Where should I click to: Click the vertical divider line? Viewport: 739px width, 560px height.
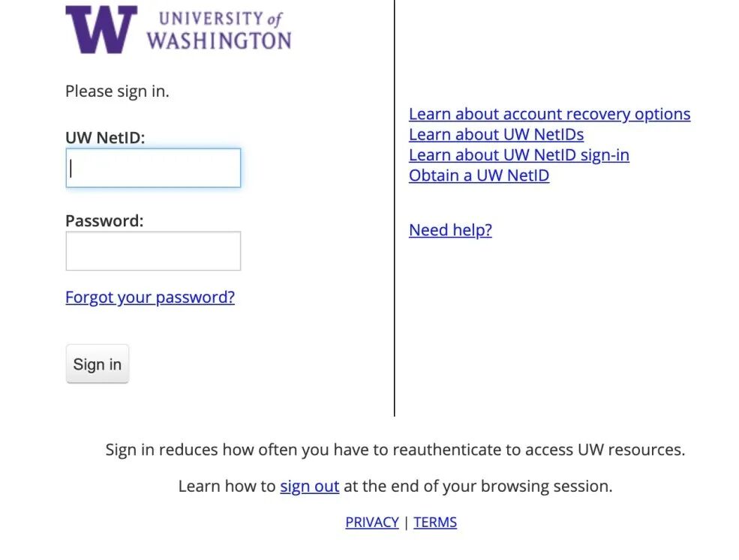tap(394, 207)
